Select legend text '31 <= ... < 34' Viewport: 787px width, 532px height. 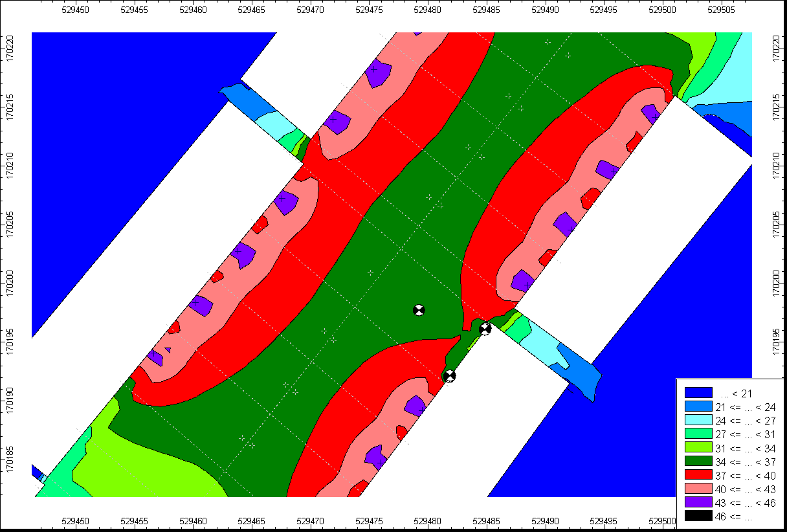745,448
